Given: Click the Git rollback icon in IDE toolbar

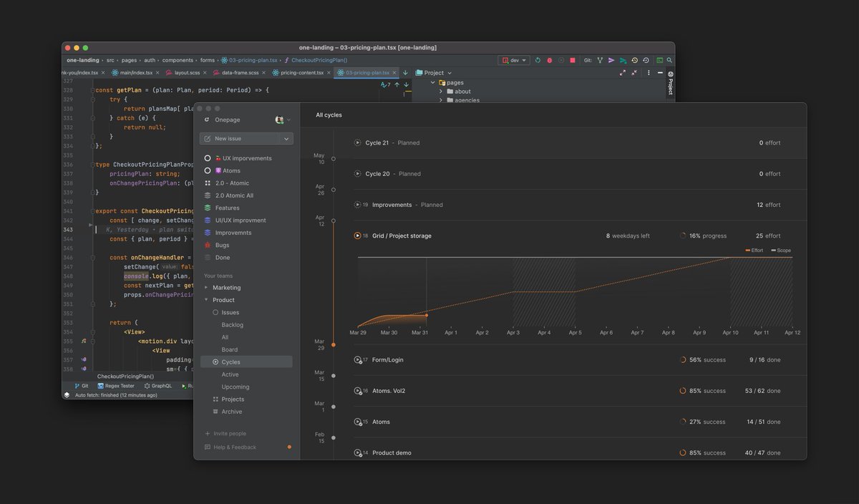Looking at the screenshot, I should (x=646, y=61).
